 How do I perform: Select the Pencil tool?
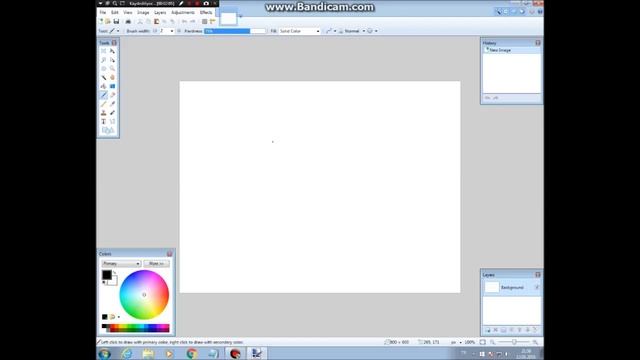coord(104,104)
